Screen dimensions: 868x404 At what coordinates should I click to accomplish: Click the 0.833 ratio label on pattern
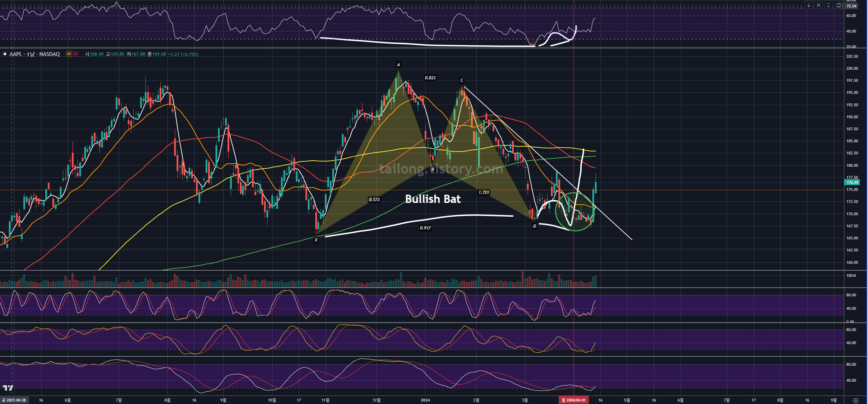(x=430, y=78)
